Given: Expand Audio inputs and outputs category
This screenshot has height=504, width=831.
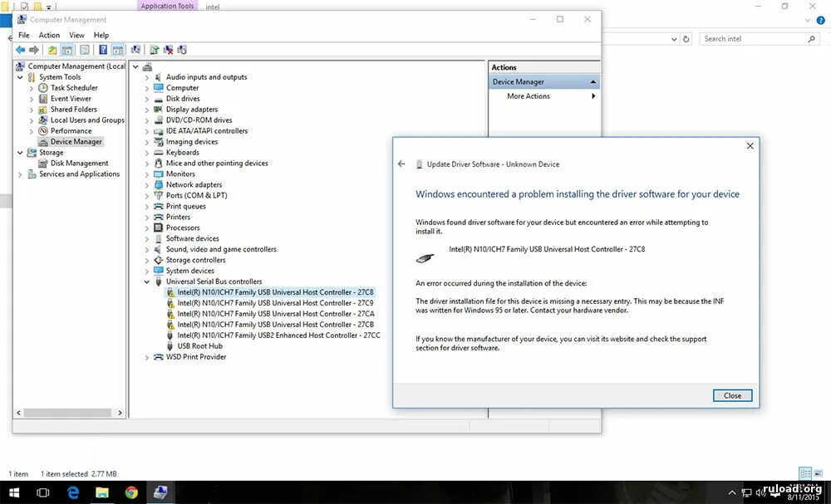Looking at the screenshot, I should coord(147,77).
